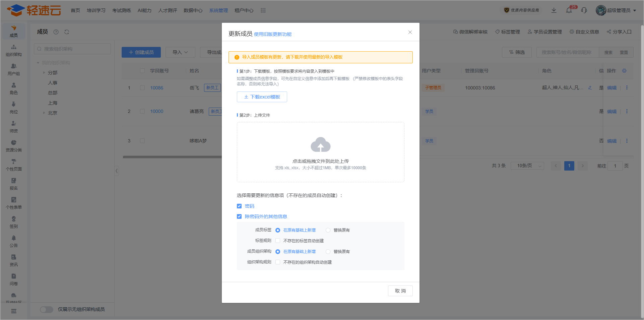
Task: Open the 签到 section from sidebar
Action: (x=14, y=222)
